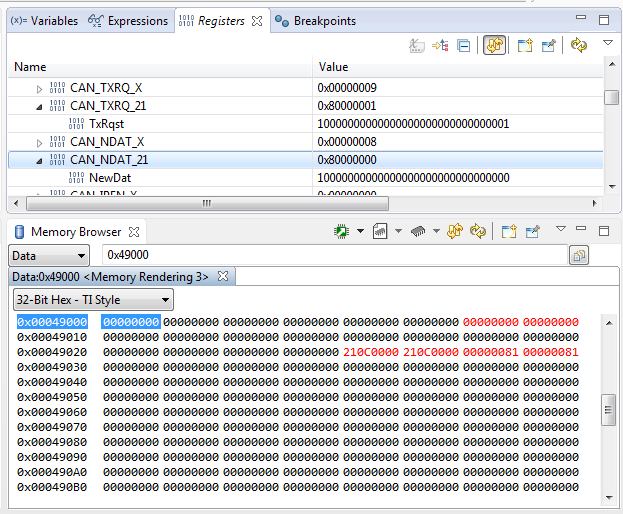Click the CAN_TXRQ_21 register name
The width and height of the screenshot is (623, 514).
click(108, 106)
